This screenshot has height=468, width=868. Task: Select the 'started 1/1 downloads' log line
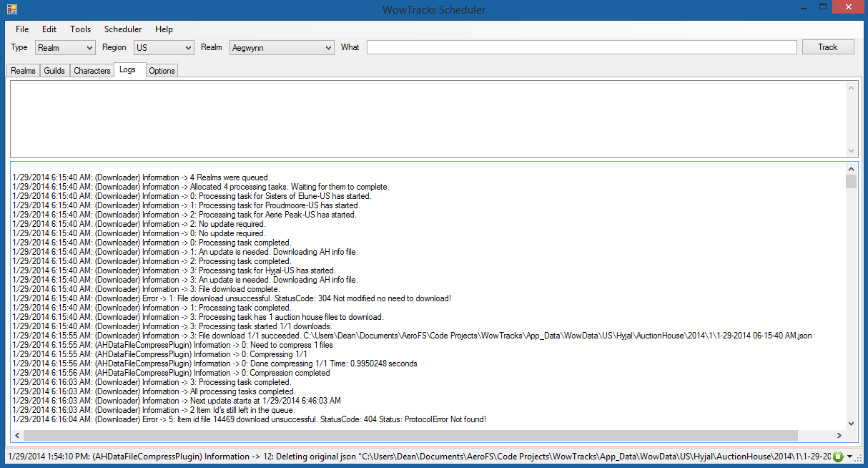(172, 326)
